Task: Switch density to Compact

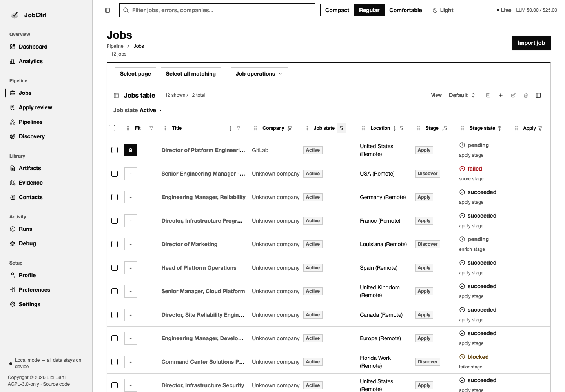Action: (x=337, y=10)
